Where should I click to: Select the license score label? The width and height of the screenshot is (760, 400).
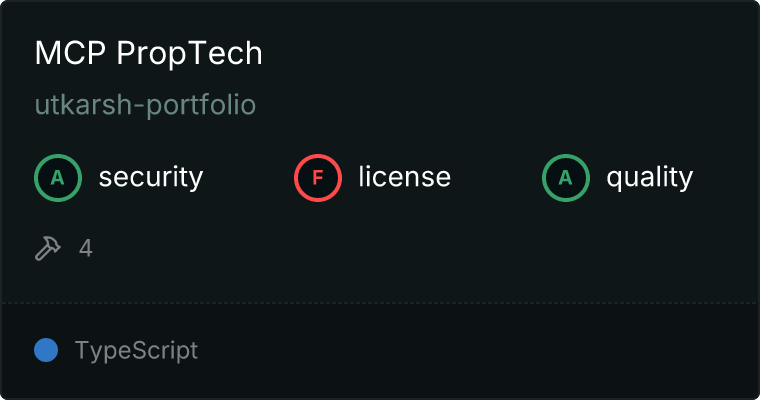(404, 178)
